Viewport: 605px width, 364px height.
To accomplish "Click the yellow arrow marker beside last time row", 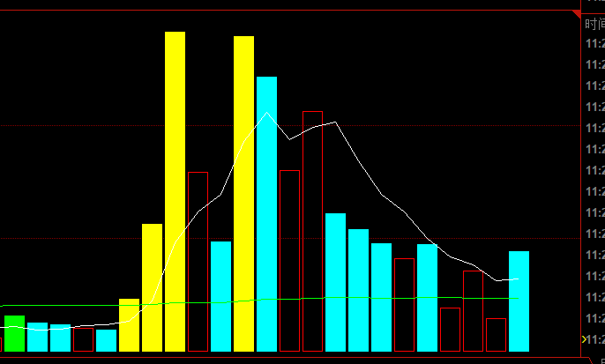I will click(x=582, y=339).
